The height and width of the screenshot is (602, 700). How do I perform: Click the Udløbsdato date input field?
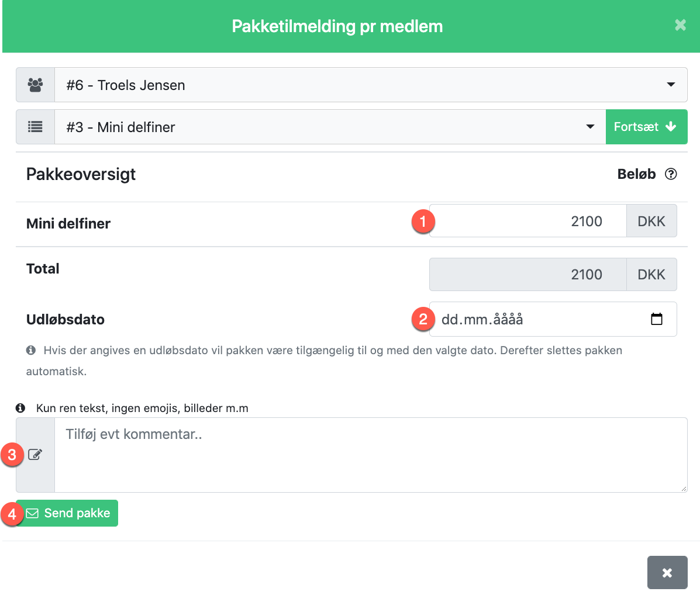pyautogui.click(x=553, y=319)
